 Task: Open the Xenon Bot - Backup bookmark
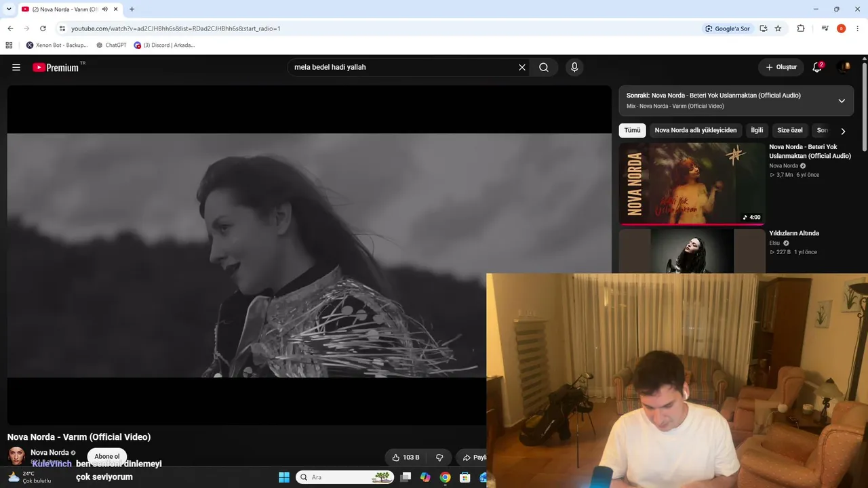(x=57, y=45)
